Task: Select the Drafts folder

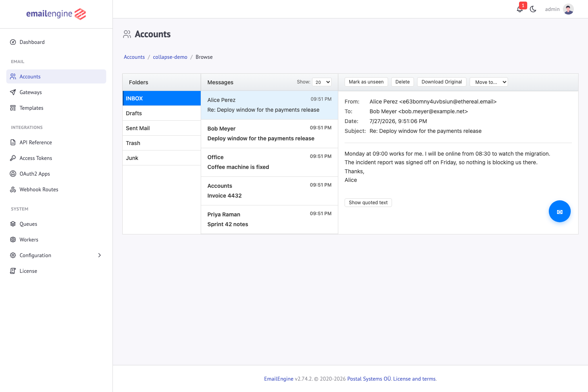Action: click(162, 113)
